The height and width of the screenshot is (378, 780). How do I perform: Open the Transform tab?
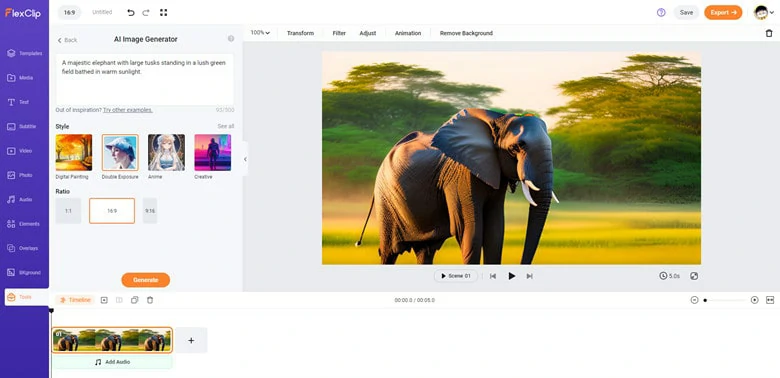pyautogui.click(x=300, y=33)
